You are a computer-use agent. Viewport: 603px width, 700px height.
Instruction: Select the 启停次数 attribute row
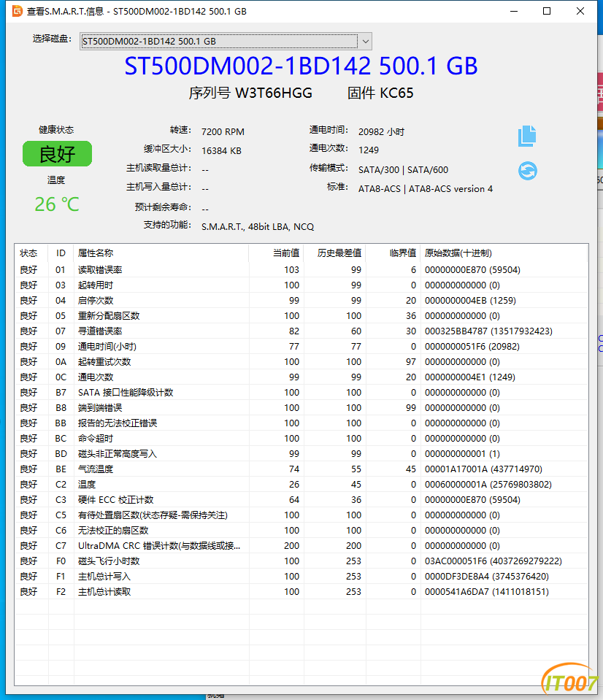pos(301,301)
